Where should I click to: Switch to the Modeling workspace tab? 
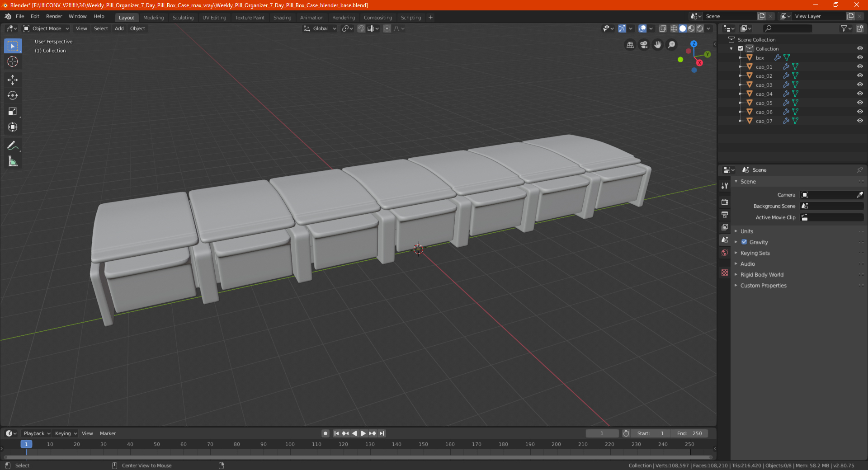point(153,18)
